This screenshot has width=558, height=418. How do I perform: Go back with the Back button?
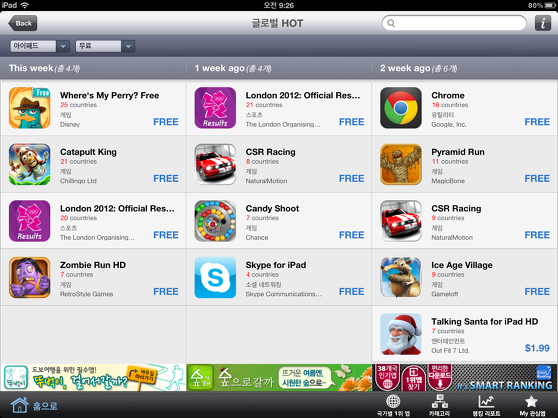23,23
